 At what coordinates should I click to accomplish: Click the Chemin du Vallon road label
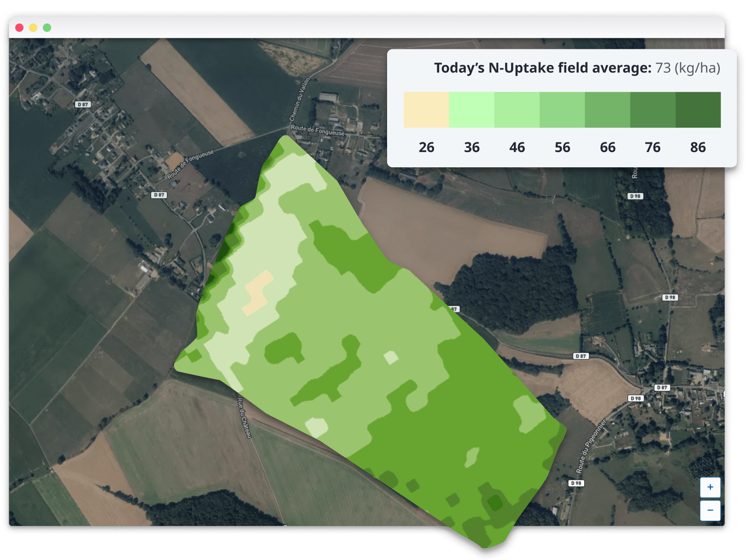[x=300, y=100]
